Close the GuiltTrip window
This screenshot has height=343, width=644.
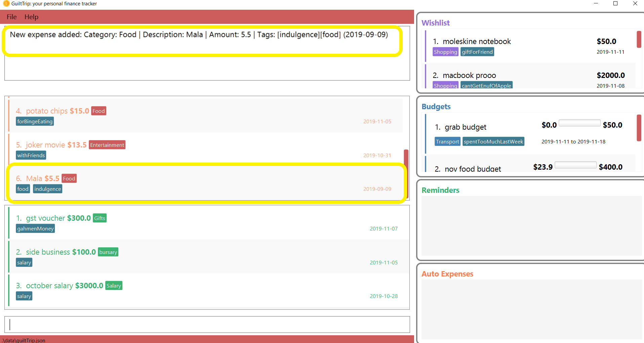click(635, 4)
